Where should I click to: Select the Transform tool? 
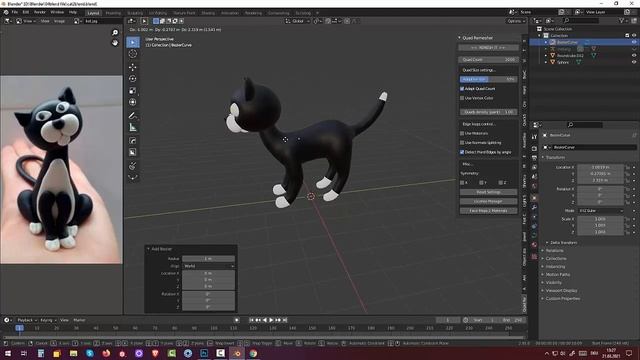[x=133, y=102]
